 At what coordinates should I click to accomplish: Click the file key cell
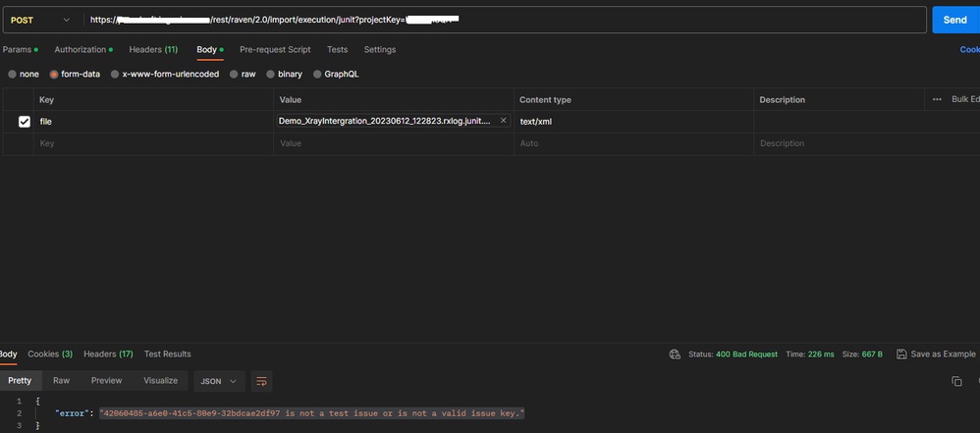(x=153, y=122)
